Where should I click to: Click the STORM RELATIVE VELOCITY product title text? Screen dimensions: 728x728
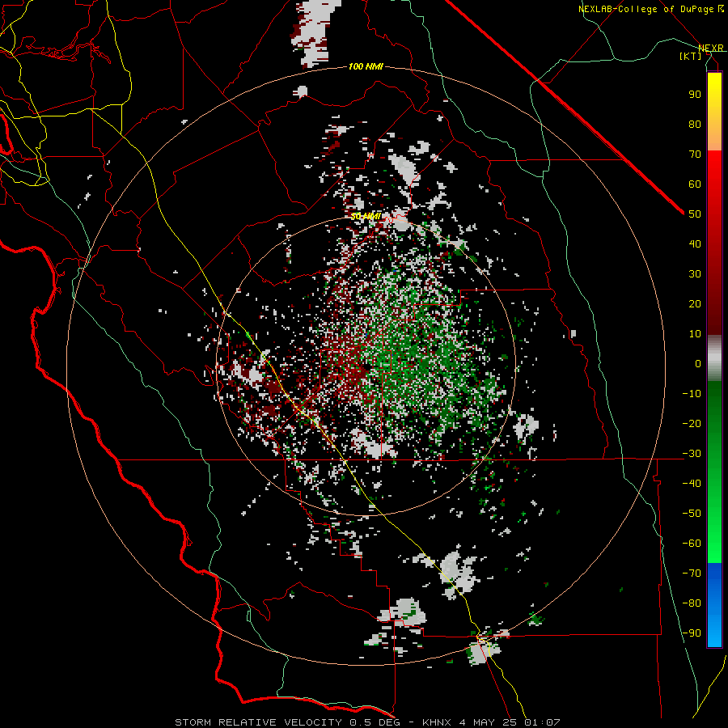click(x=258, y=722)
